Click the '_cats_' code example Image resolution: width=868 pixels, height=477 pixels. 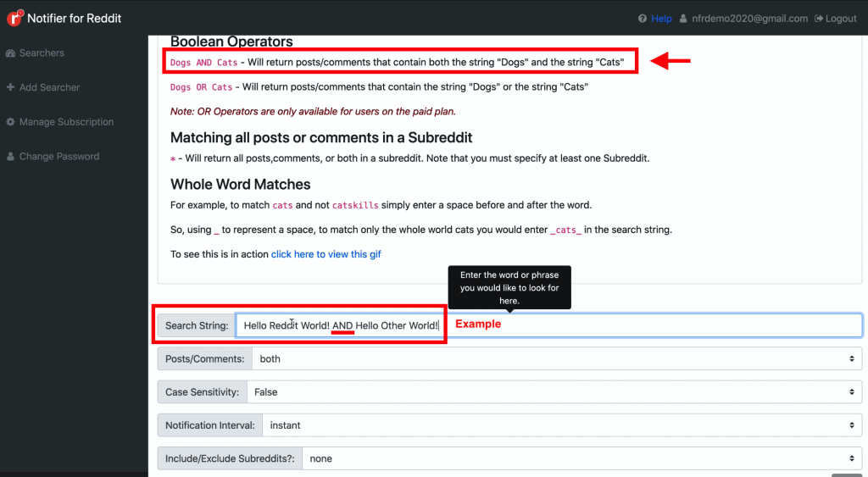[x=565, y=230]
